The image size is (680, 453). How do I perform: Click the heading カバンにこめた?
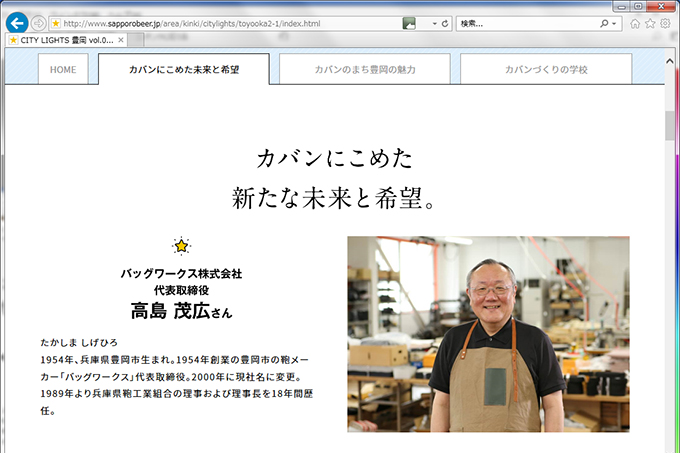tap(334, 159)
